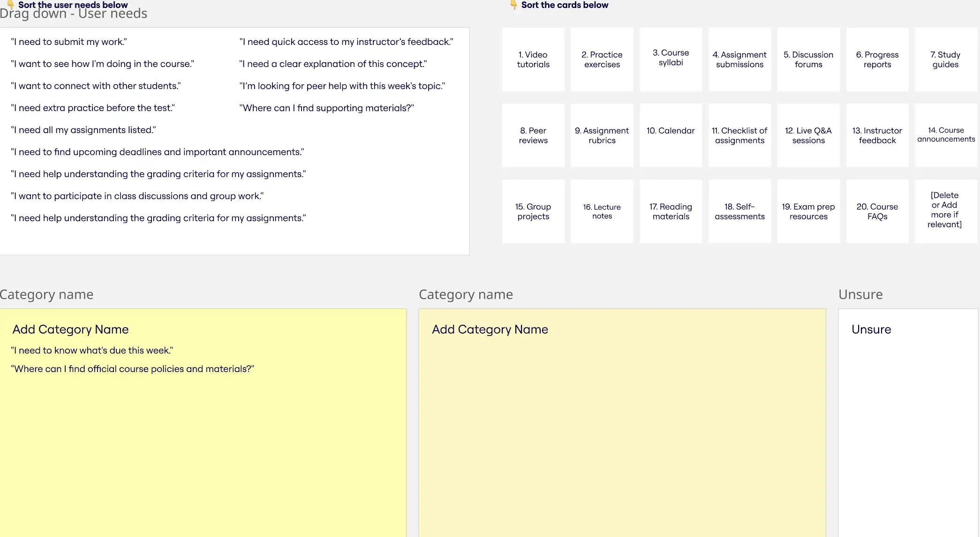This screenshot has width=980, height=537.
Task: Click the '14. Course announcements' card
Action: pos(946,135)
